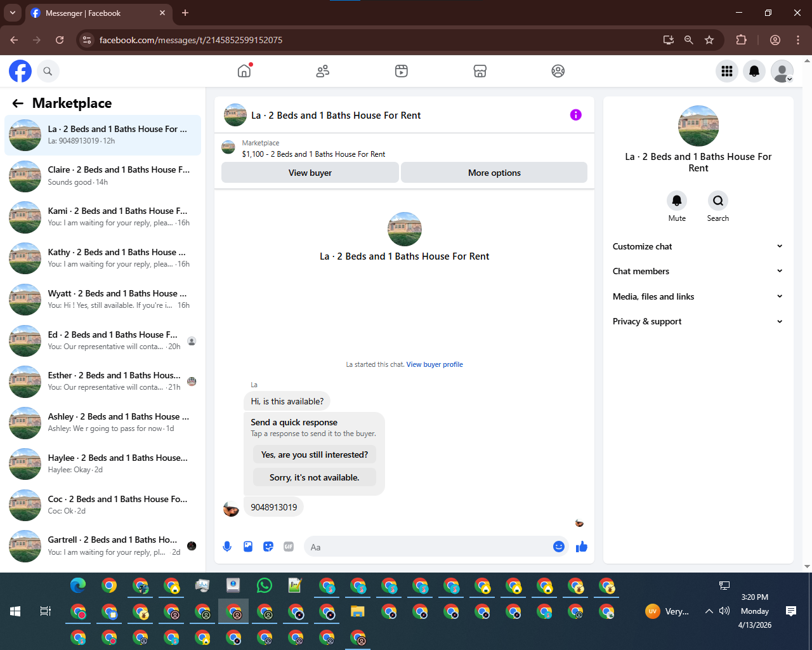812x650 pixels.
Task: Open the Windows Start menu
Action: 15,611
